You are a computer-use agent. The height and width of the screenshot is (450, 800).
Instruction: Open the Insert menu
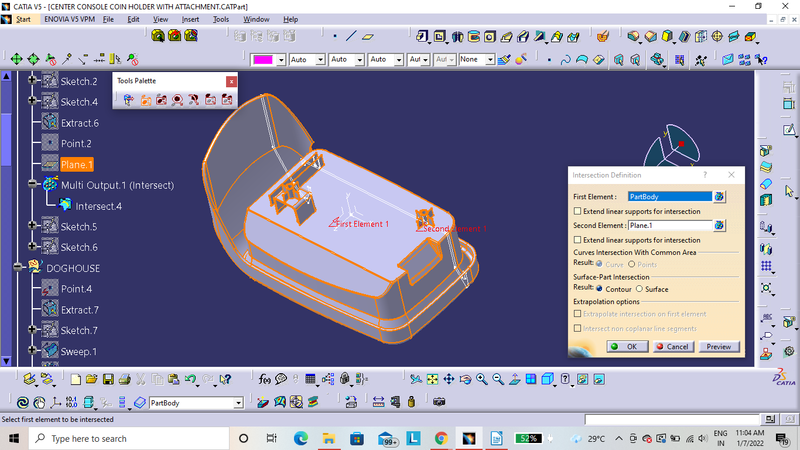pos(190,19)
